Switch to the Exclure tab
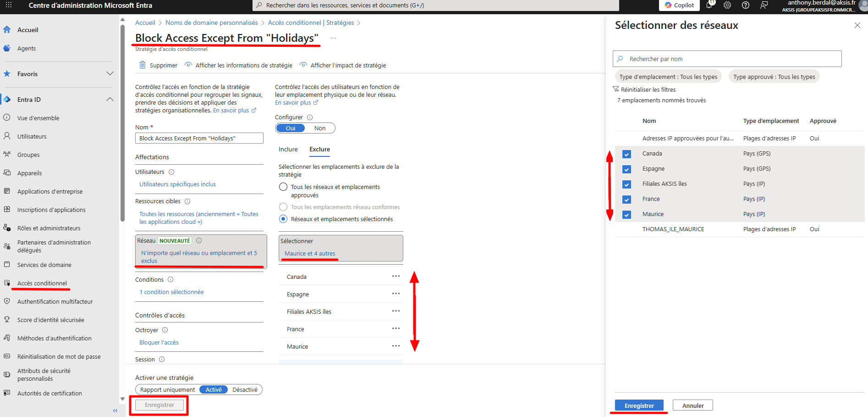The height and width of the screenshot is (417, 868). coord(319,149)
